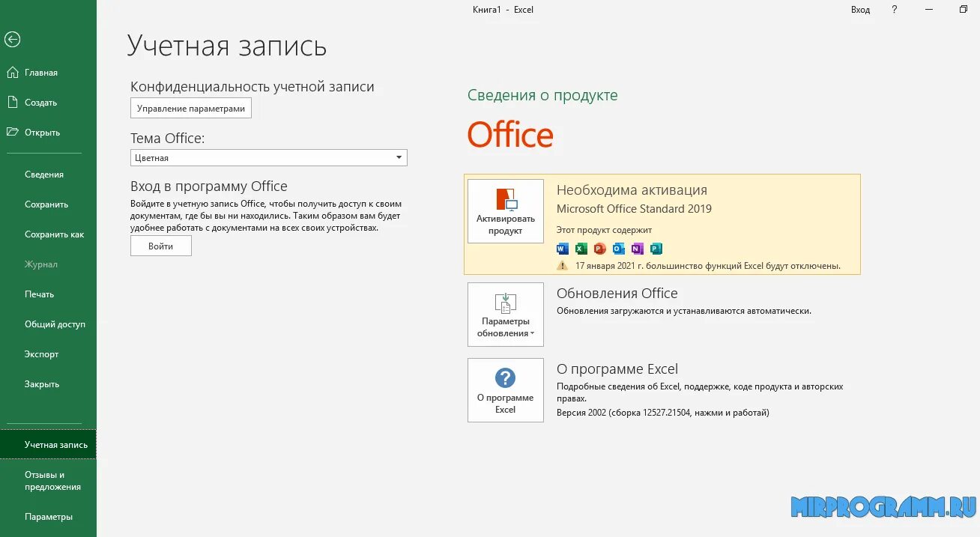Click the Книга1 - Excel window title
This screenshot has height=537, width=980.
click(x=503, y=10)
